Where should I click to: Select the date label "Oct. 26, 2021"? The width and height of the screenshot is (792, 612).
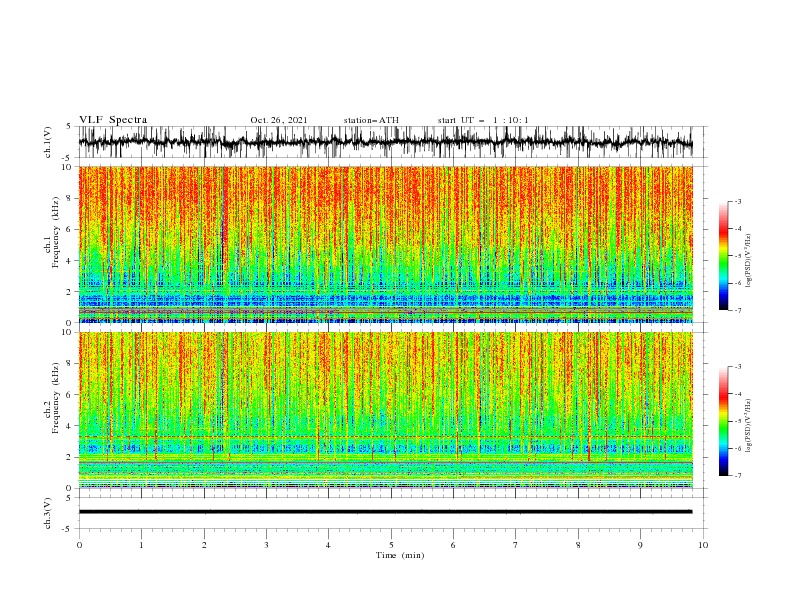tap(279, 120)
